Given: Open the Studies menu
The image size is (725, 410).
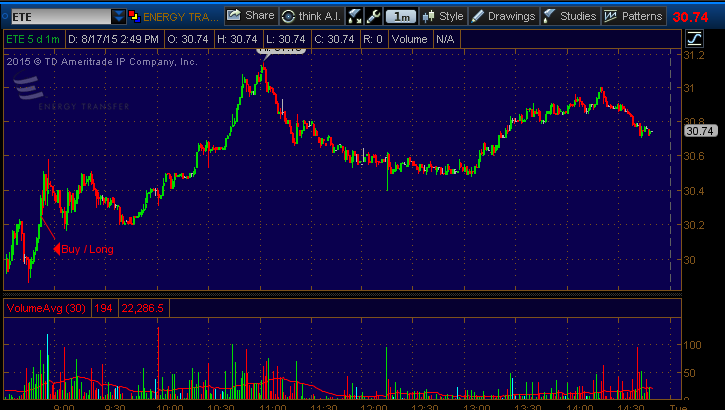Looking at the screenshot, I should [x=571, y=16].
